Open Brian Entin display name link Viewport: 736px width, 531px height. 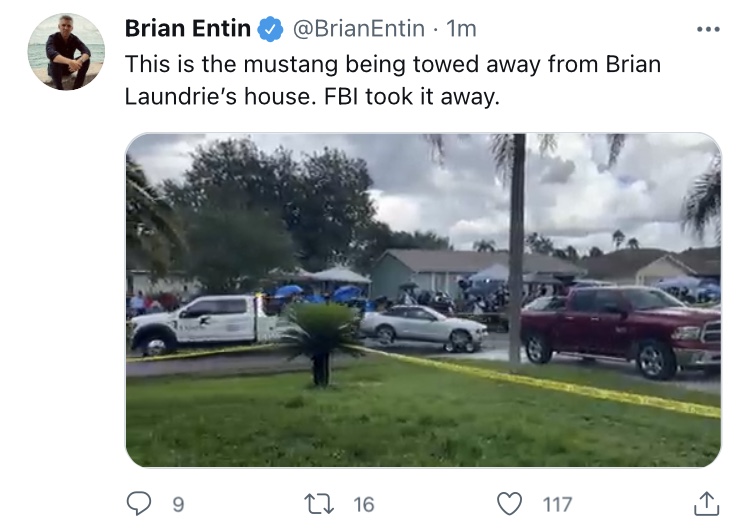tap(188, 29)
